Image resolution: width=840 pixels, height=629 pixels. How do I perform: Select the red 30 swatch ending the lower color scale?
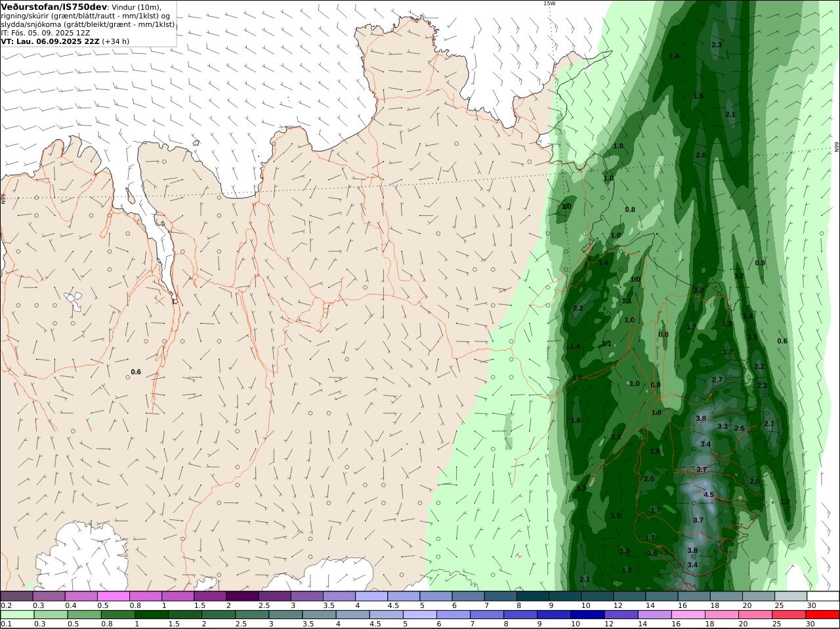pos(823,615)
